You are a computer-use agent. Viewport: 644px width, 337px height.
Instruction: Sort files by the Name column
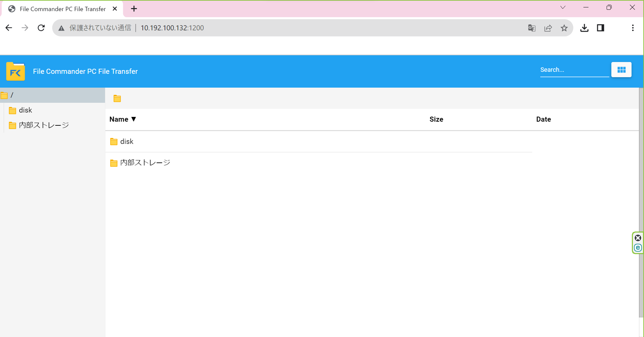click(x=123, y=119)
